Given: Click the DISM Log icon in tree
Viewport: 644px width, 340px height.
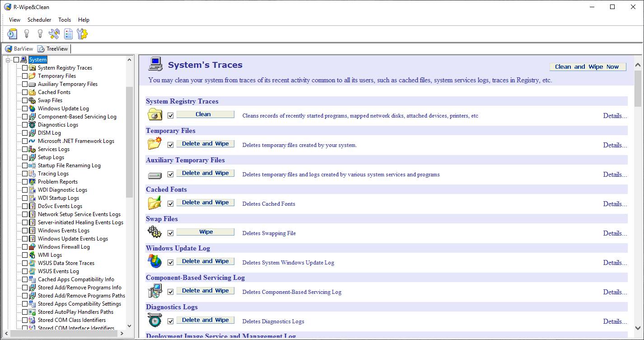Looking at the screenshot, I should pyautogui.click(x=32, y=133).
